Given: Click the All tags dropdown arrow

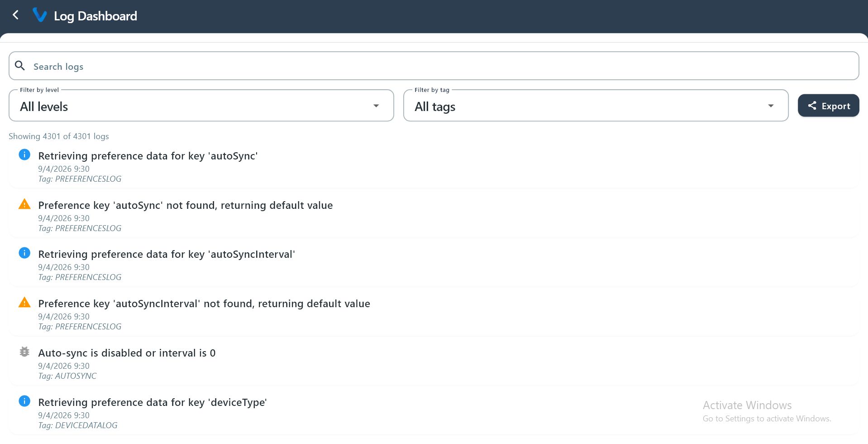Looking at the screenshot, I should click(771, 106).
